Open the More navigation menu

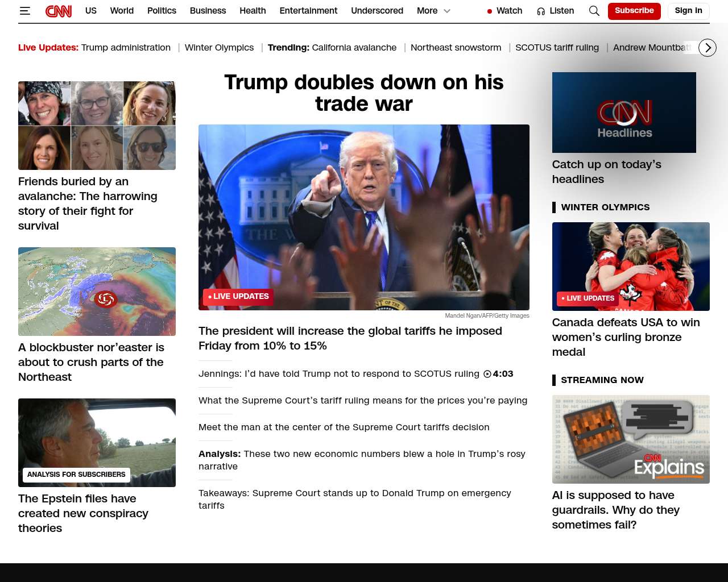(x=427, y=11)
